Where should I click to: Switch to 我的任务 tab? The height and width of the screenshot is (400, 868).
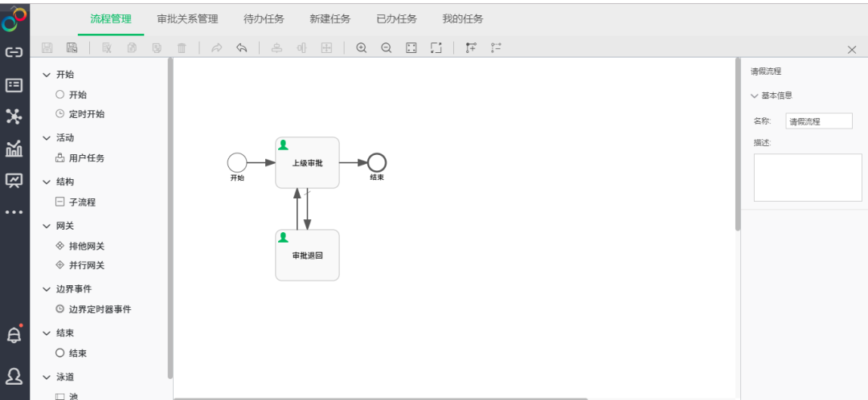pos(463,18)
